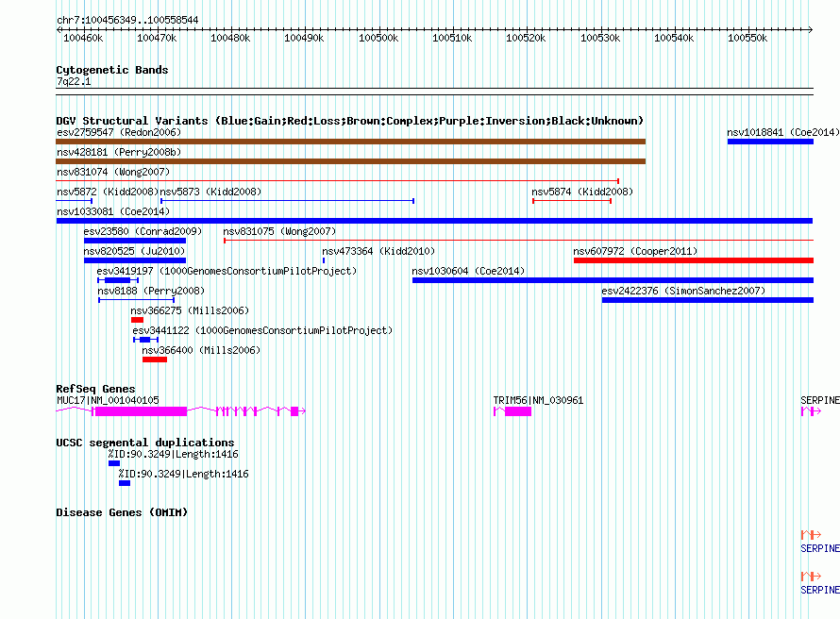
Task: Click the nsv831074 (Wong2007) loss variant label
Action: coord(113,172)
